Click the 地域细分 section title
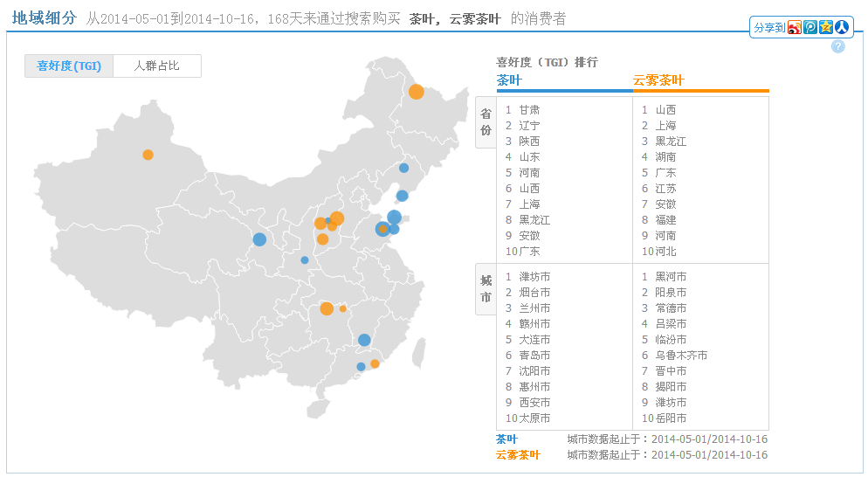 (x=45, y=17)
